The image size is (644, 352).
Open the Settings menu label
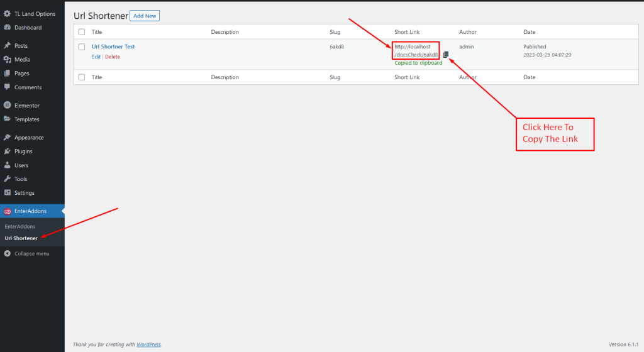point(25,193)
